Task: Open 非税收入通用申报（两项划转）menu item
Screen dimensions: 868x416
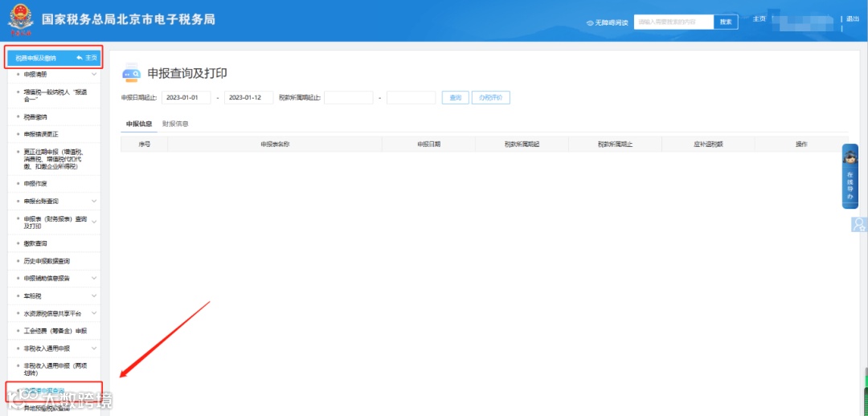Action: point(55,369)
